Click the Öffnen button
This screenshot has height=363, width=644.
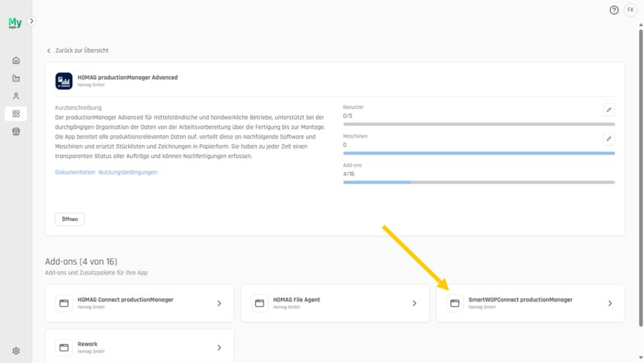click(70, 220)
